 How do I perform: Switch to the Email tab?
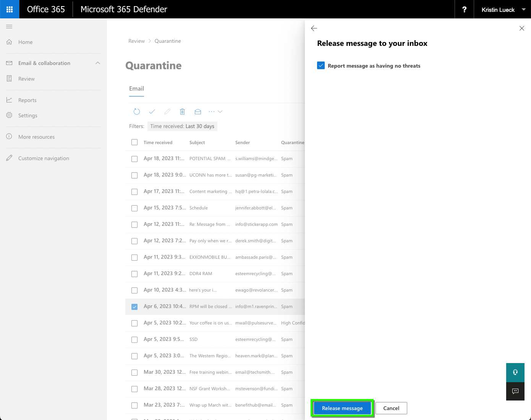click(136, 88)
